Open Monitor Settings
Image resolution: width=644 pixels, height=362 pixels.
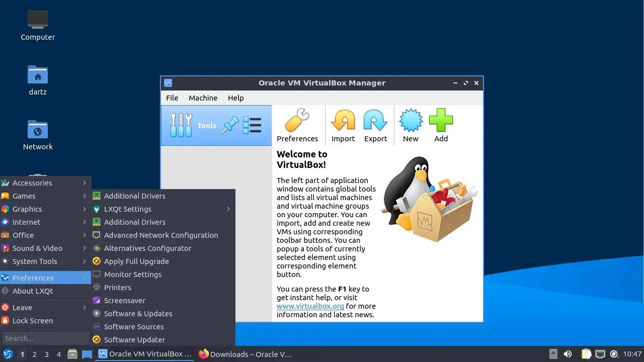tap(163, 275)
